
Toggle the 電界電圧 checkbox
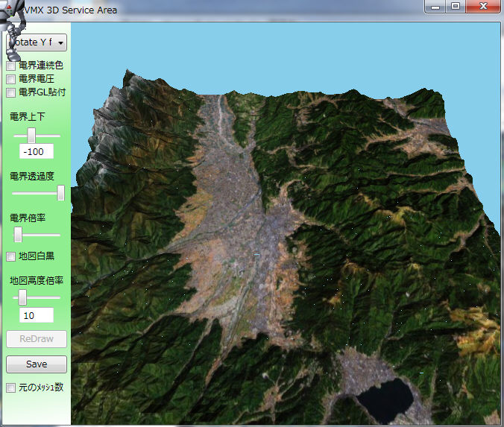click(11, 79)
